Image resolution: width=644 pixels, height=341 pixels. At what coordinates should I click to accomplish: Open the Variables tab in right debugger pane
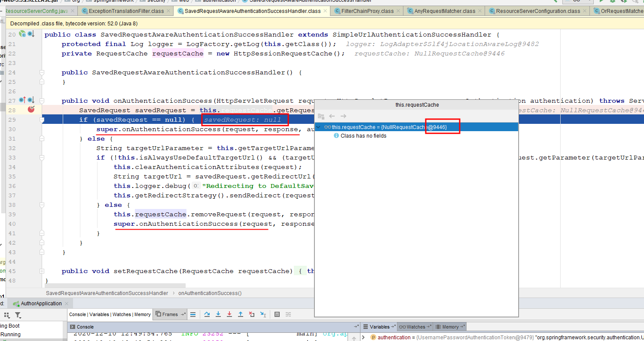379,327
